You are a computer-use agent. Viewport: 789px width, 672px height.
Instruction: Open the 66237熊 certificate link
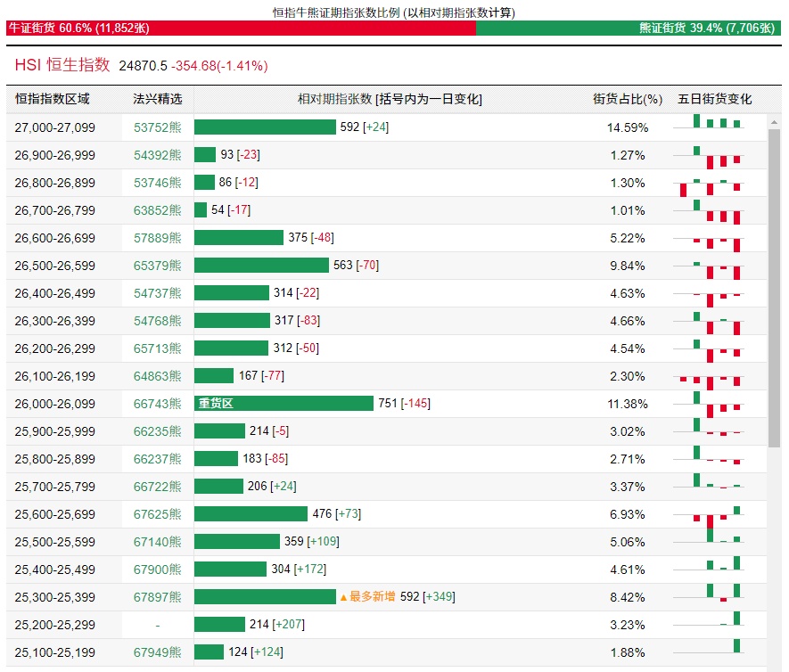click(158, 459)
